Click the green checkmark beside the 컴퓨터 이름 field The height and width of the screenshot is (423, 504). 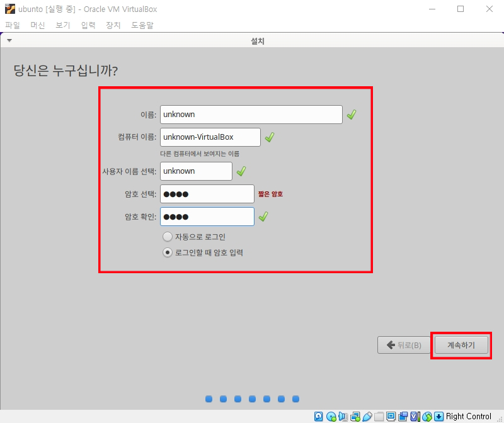(270, 137)
